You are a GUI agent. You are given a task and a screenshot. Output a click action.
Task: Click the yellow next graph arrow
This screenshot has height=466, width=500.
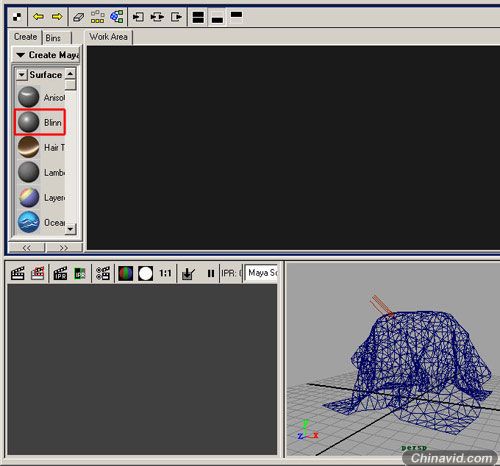(57, 16)
